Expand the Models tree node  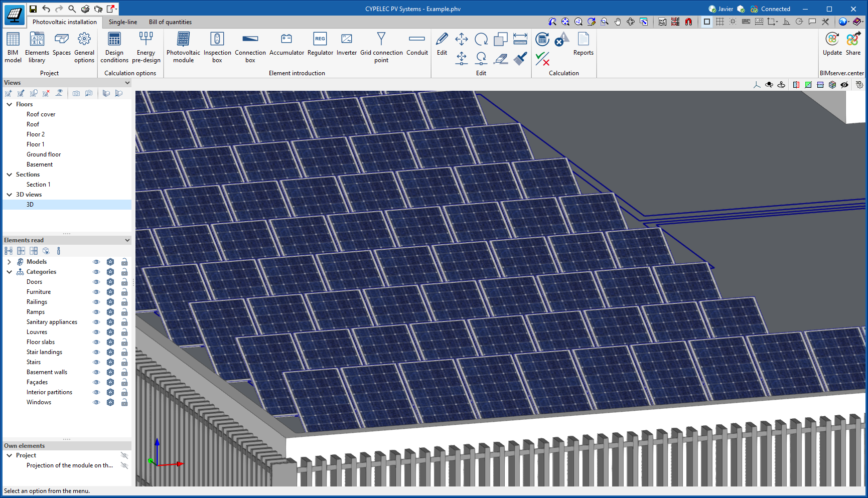(x=9, y=261)
